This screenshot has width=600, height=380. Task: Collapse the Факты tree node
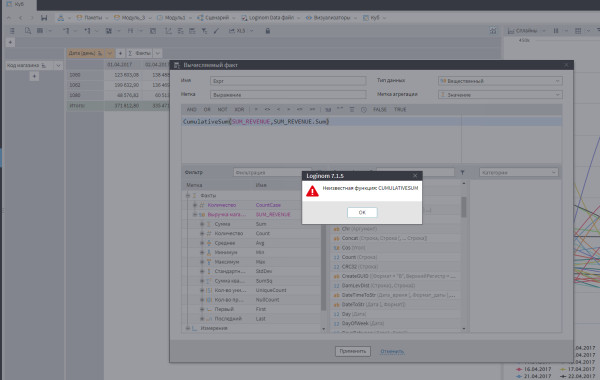[188, 196]
